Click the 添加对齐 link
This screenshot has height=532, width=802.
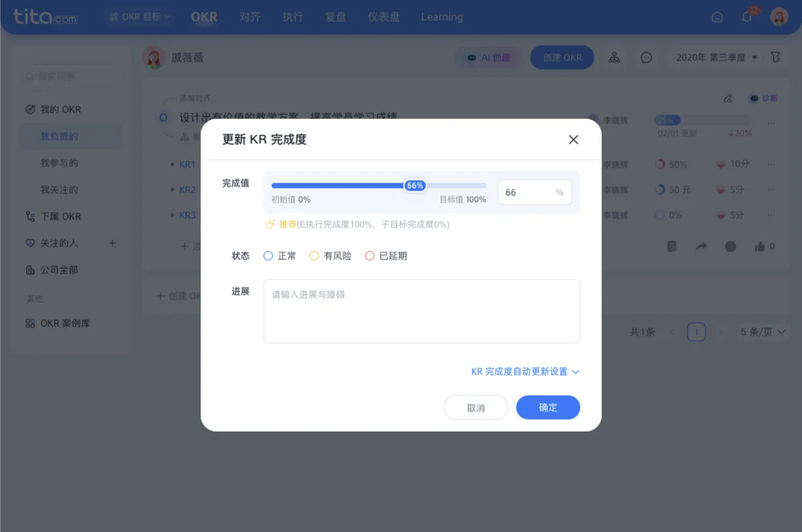coord(195,98)
